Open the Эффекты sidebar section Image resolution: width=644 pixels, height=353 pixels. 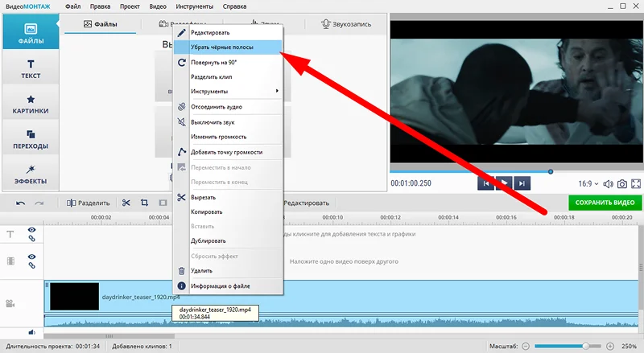coord(31,174)
